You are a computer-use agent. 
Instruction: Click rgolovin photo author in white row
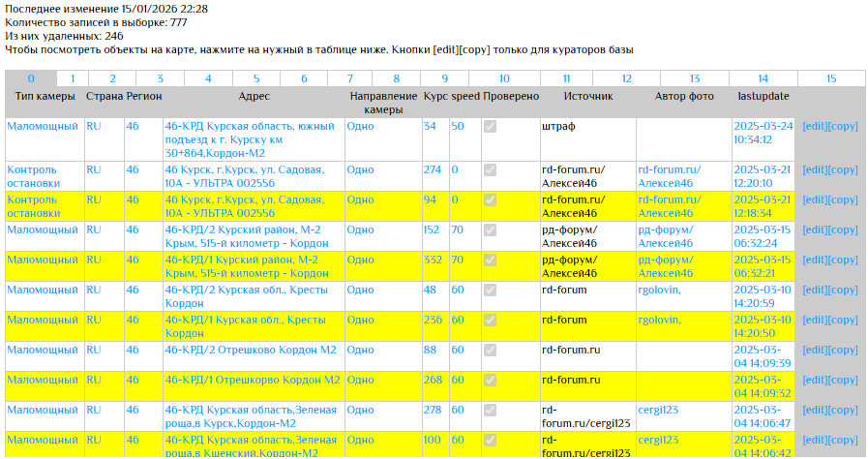point(659,290)
